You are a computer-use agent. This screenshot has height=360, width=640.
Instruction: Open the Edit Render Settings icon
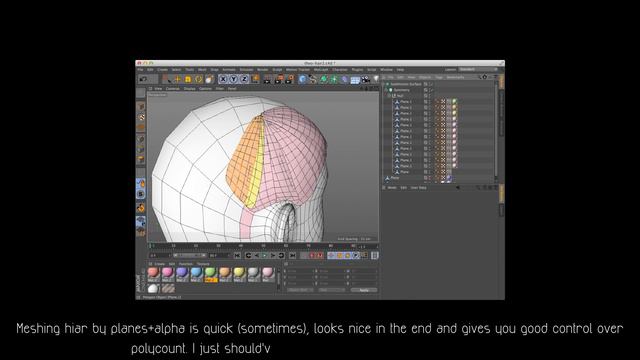(289, 79)
